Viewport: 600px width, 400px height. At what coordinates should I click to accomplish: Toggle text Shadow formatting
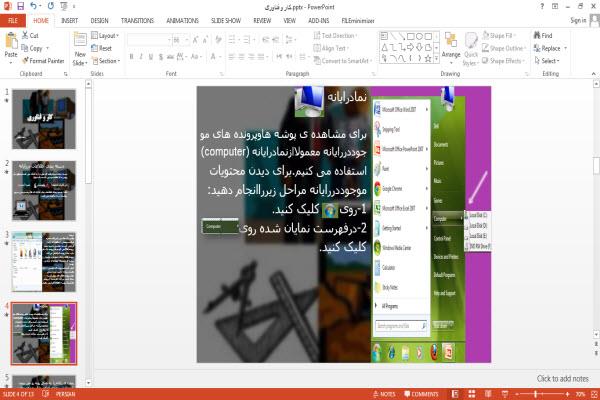click(161, 57)
